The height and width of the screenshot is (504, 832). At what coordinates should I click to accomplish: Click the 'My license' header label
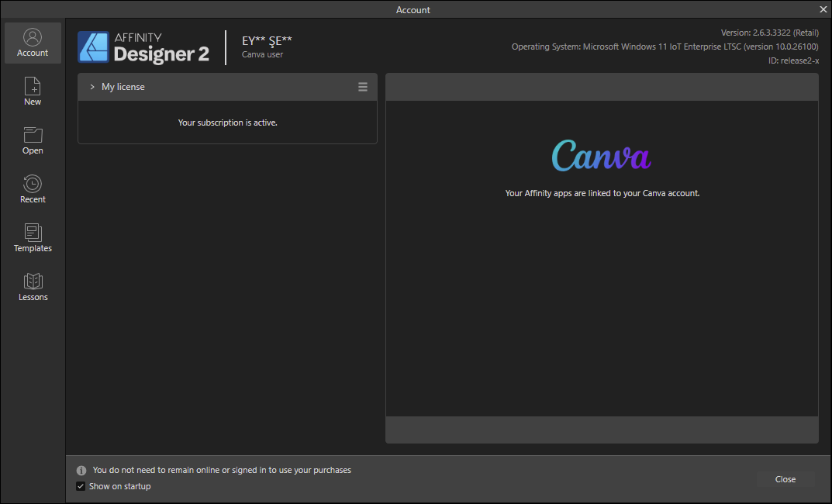pyautogui.click(x=123, y=87)
